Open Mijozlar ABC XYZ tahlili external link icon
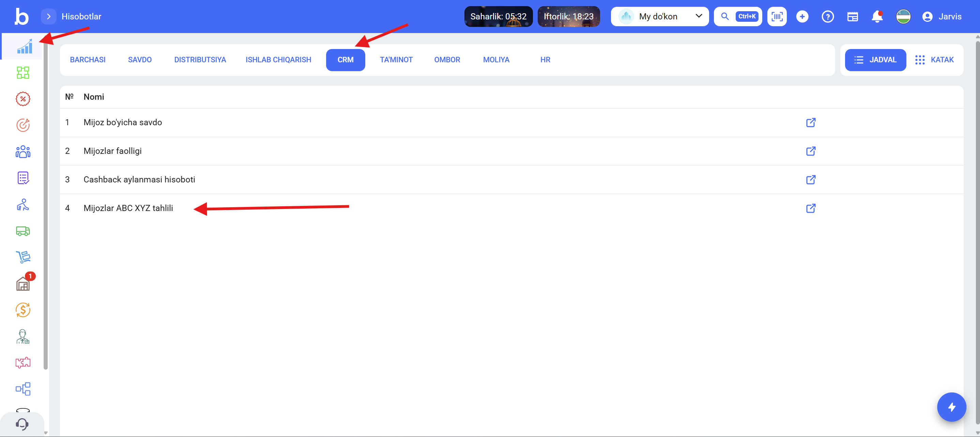Screen dimensions: 980x437 click(810, 208)
